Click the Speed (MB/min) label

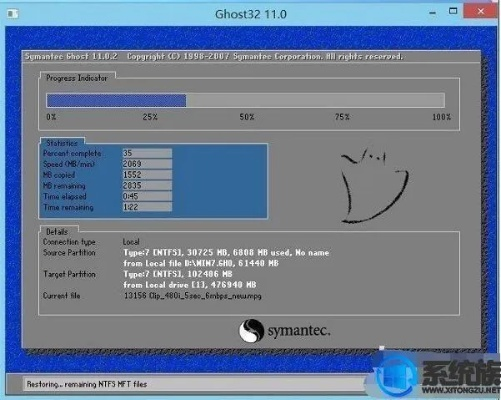pyautogui.click(x=69, y=164)
